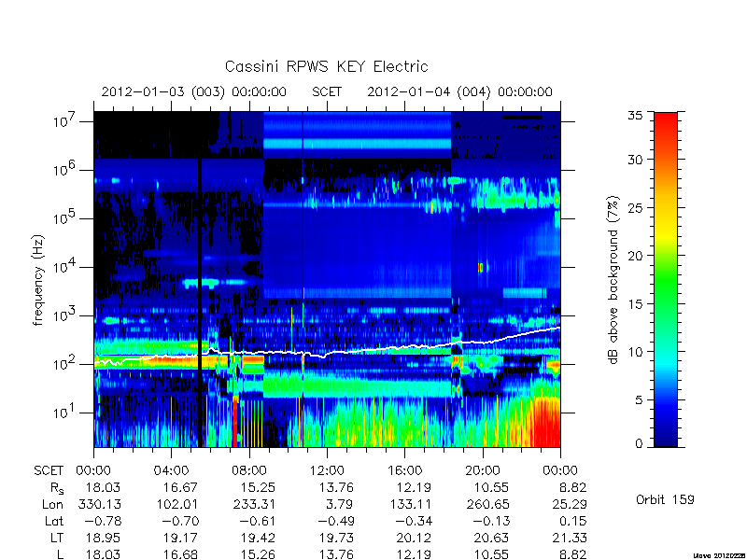Select the latitude value "-0.13"
The image size is (747, 560).
click(491, 522)
